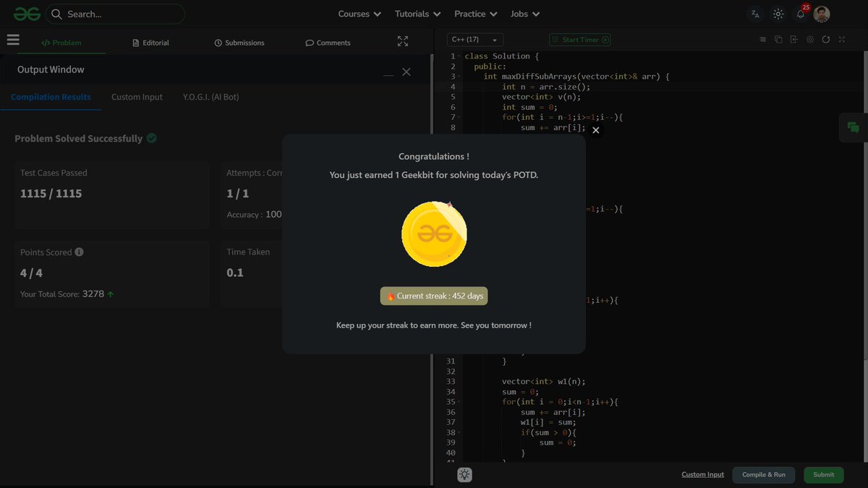The width and height of the screenshot is (868, 488).
Task: Minimize the Output Window
Action: [388, 73]
